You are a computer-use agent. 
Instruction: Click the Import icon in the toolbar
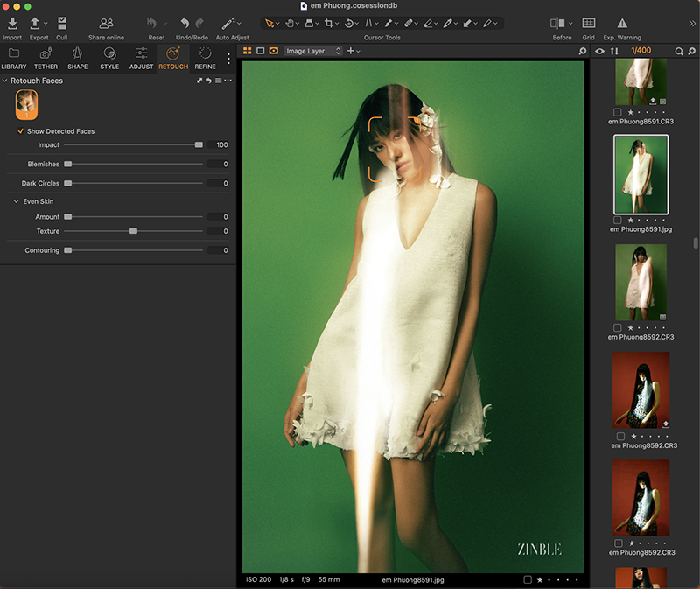pyautogui.click(x=12, y=24)
